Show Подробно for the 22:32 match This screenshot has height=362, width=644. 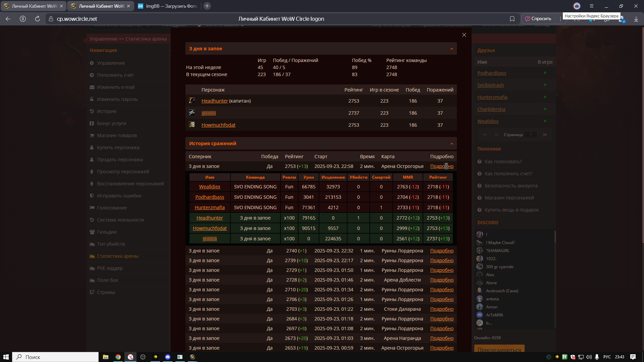click(x=442, y=251)
